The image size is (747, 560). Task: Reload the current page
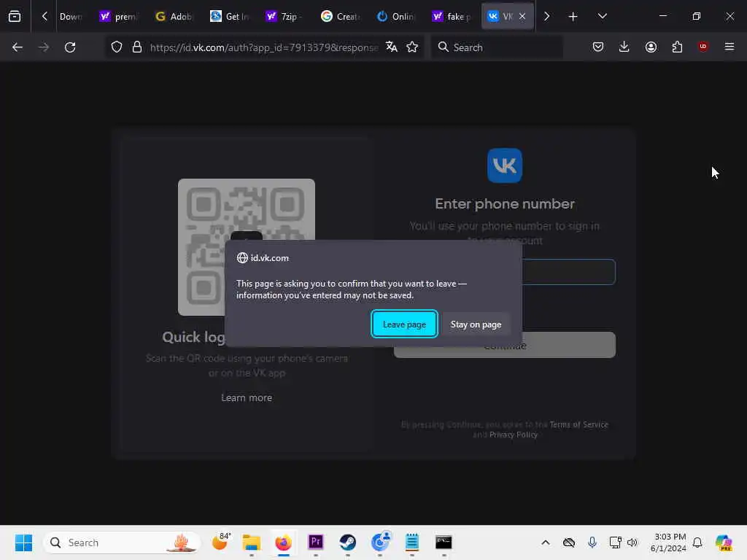pyautogui.click(x=70, y=47)
